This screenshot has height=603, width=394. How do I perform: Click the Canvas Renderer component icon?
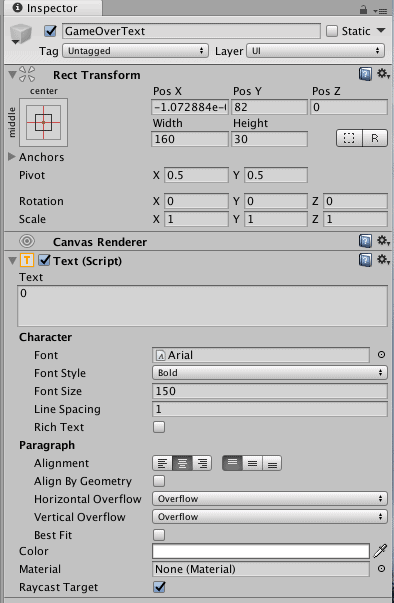[27, 242]
